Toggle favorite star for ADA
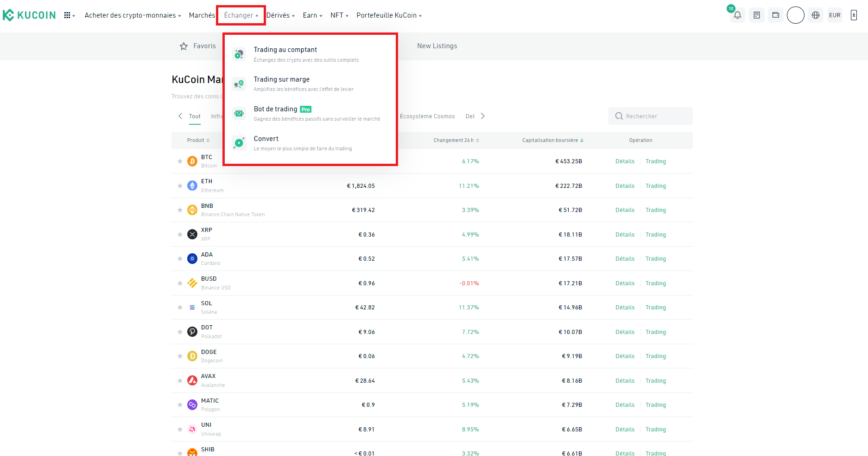Screen dimensions: 868x456 point(180,258)
